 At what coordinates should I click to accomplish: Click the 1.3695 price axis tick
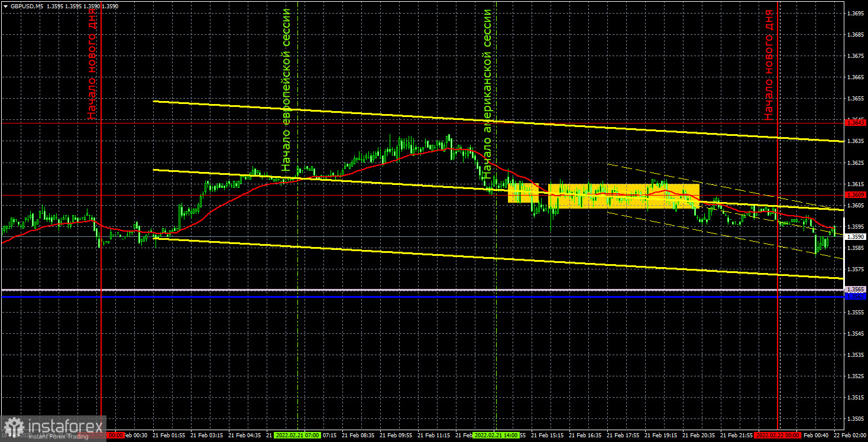point(856,13)
